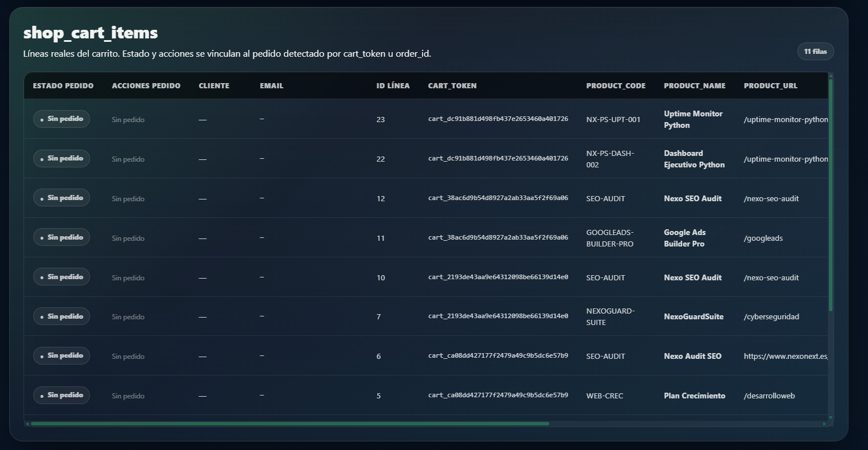868x450 pixels.
Task: Click ID línea value 22
Action: 381,159
